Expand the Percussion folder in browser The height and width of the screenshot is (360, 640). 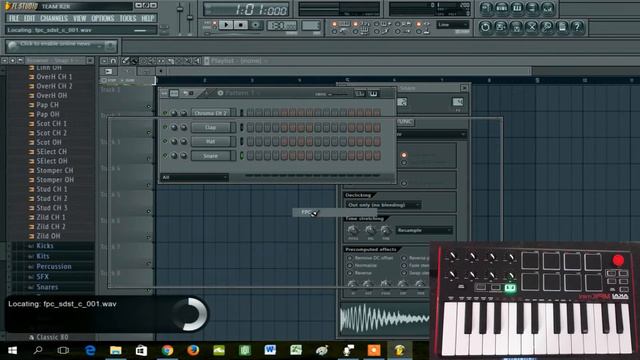click(53, 267)
